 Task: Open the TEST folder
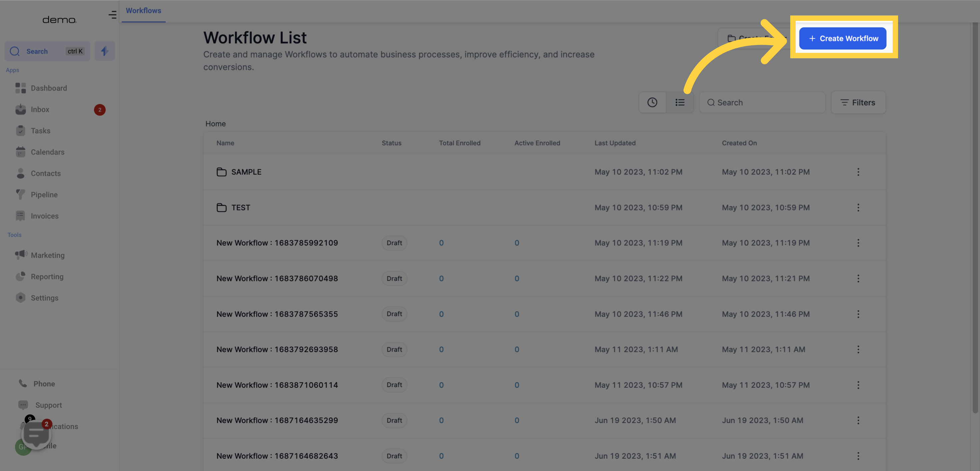point(240,208)
